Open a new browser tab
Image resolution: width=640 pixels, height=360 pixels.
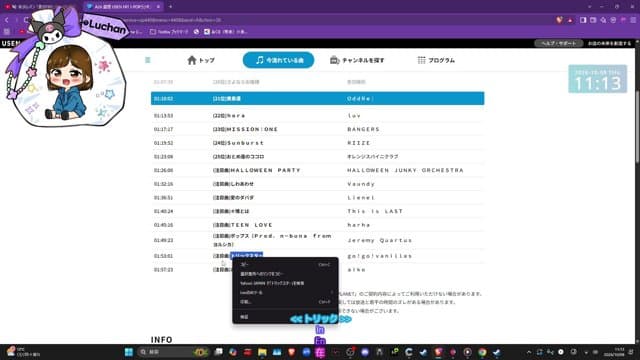pyautogui.click(x=170, y=7)
